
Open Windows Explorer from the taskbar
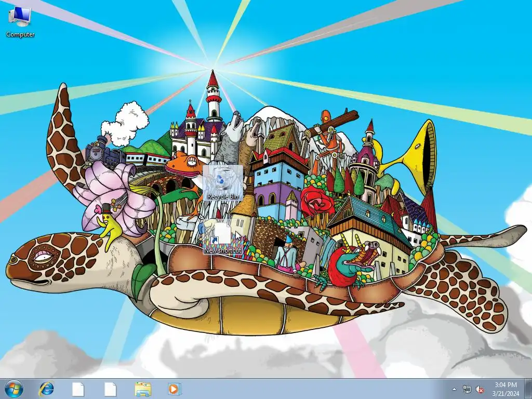click(x=143, y=389)
